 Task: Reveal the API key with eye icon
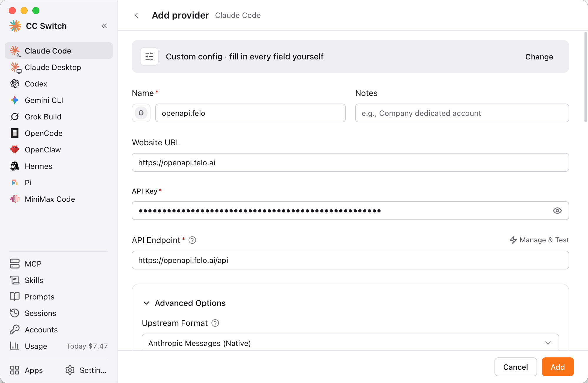click(x=557, y=211)
